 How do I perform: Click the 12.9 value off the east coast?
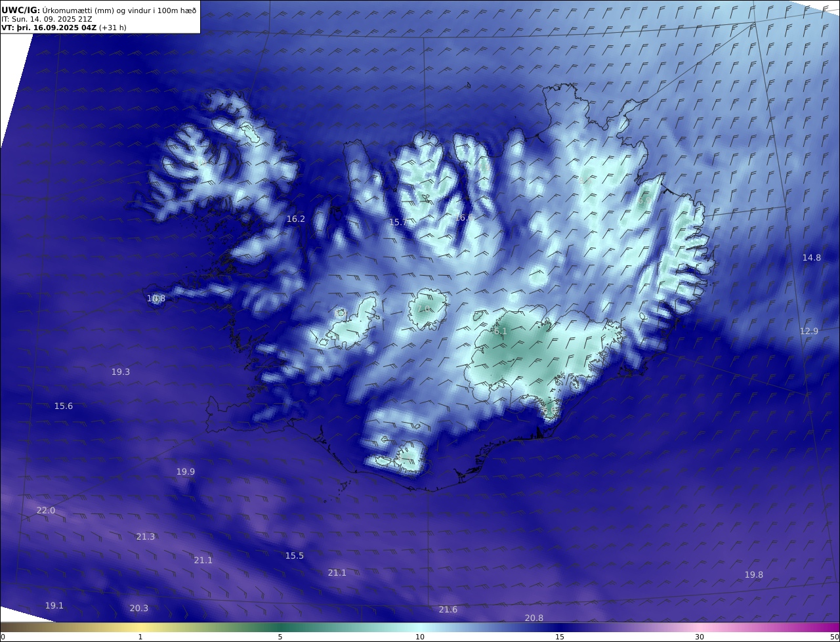[x=809, y=332]
